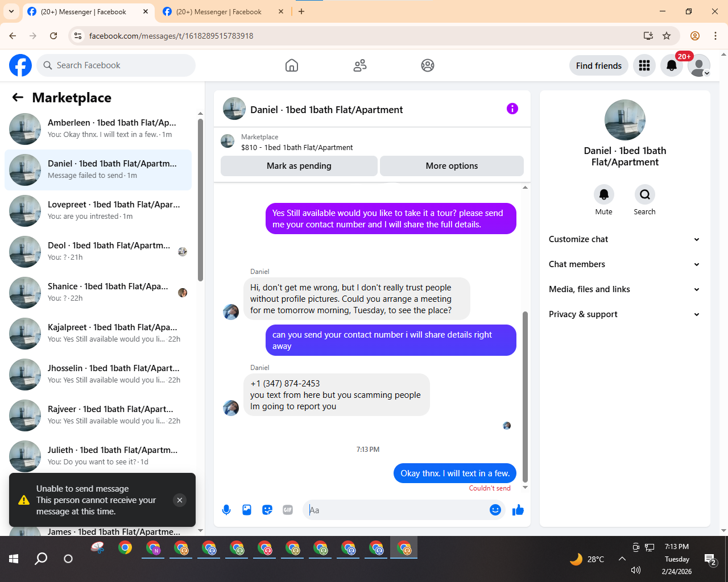Expand Privacy & support section
The height and width of the screenshot is (582, 728).
point(624,314)
